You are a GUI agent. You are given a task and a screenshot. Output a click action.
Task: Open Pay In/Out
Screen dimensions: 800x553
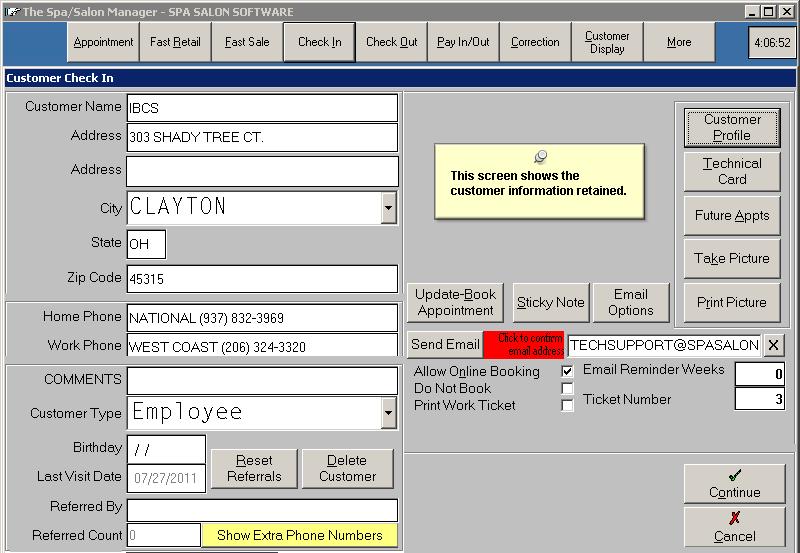tap(463, 43)
